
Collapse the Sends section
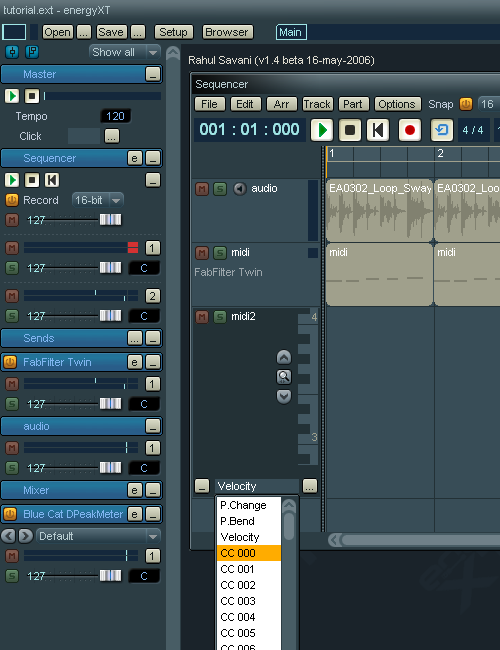coord(153,338)
